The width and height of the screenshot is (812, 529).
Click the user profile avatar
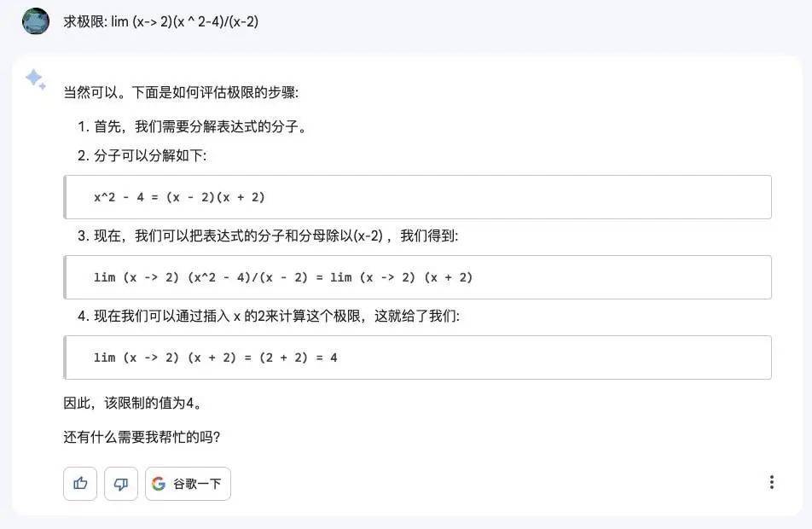coord(36,20)
